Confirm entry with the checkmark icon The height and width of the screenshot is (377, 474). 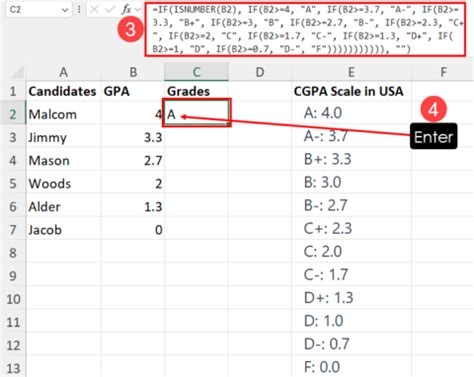click(x=109, y=10)
